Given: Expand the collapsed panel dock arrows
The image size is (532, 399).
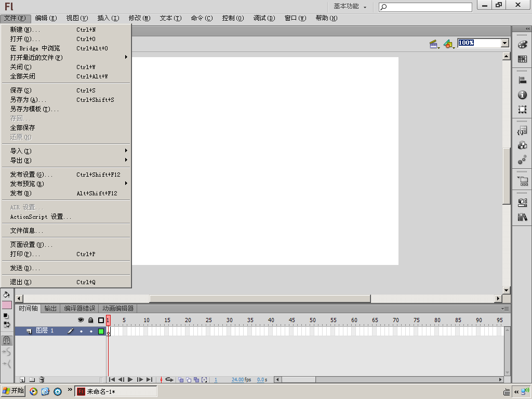Looking at the screenshot, I should coord(527,29).
